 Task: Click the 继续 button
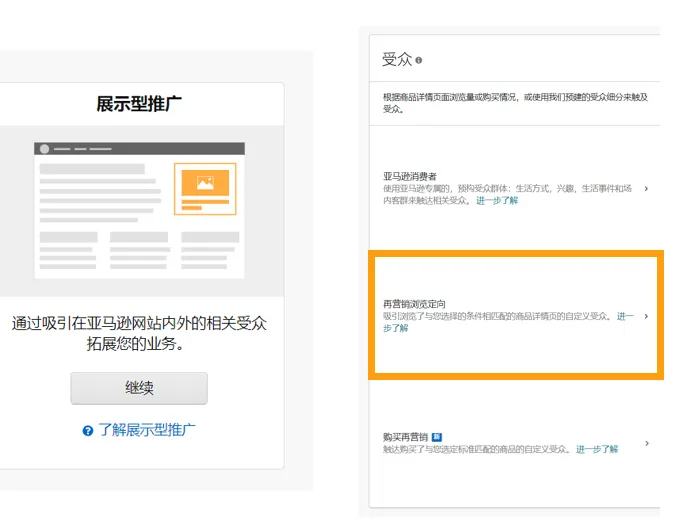point(139,388)
